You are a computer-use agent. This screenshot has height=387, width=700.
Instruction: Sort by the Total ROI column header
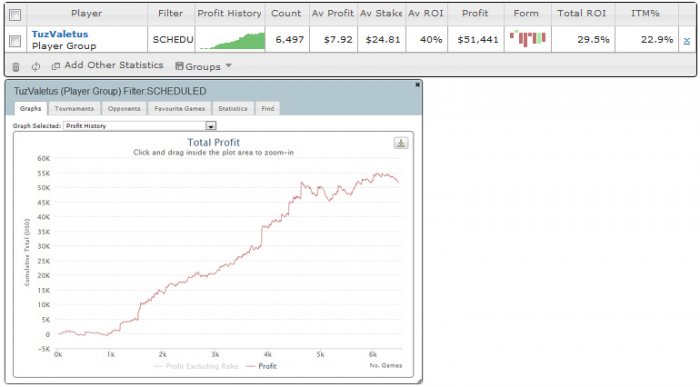pyautogui.click(x=582, y=13)
